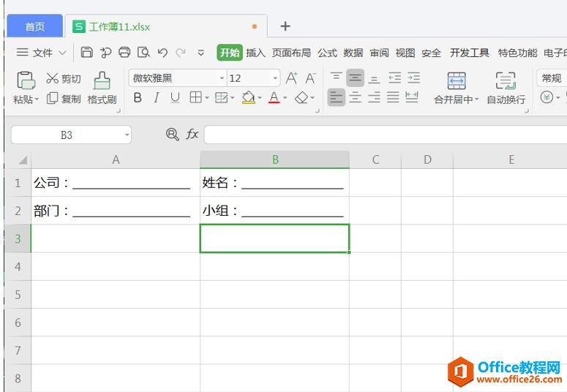This screenshot has width=567, height=392.
Task: Justify text on both sides
Action: pos(393,97)
